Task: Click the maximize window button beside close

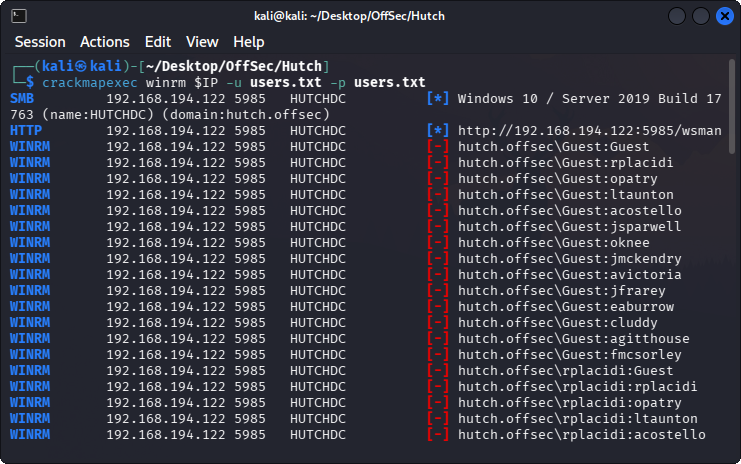Action: tap(701, 16)
